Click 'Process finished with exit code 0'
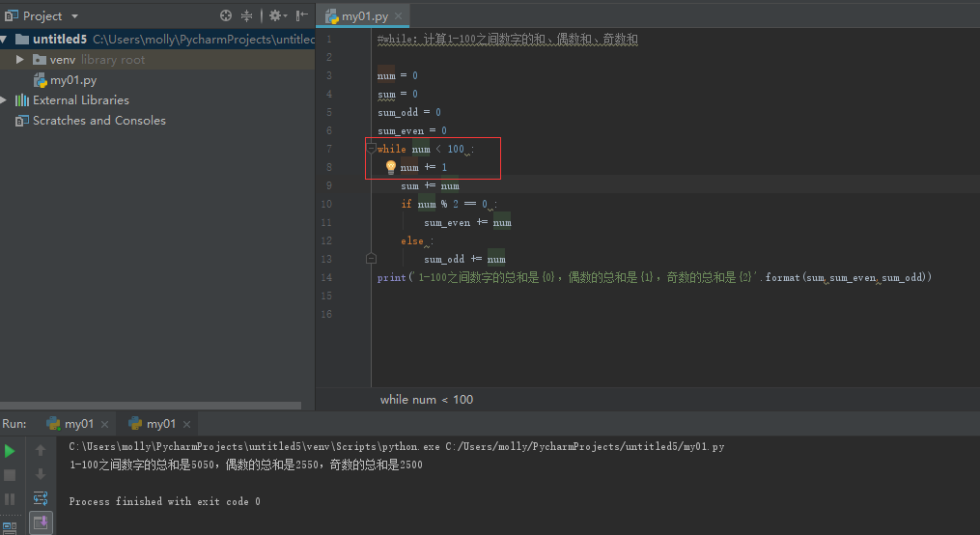Image resolution: width=980 pixels, height=535 pixels. pos(164,501)
